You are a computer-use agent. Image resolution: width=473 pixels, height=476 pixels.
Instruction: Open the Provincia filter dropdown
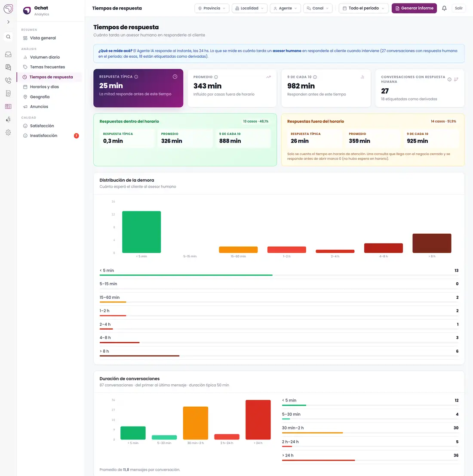212,8
